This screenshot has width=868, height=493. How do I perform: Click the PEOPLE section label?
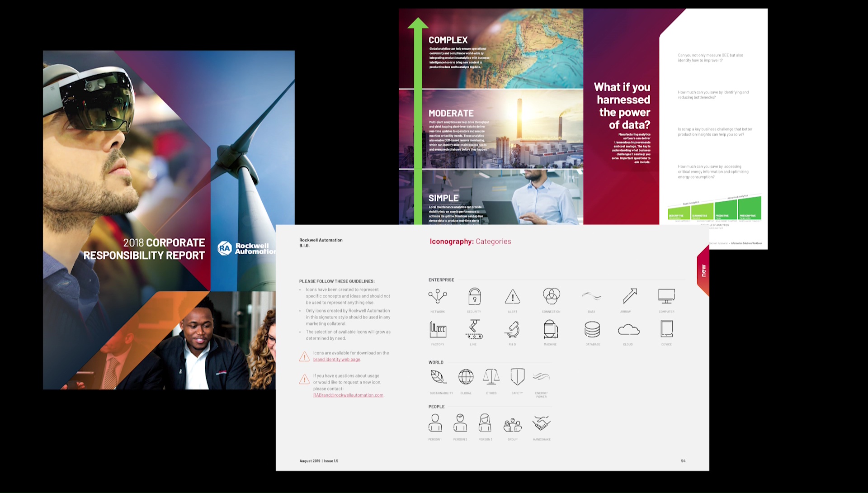coord(436,407)
